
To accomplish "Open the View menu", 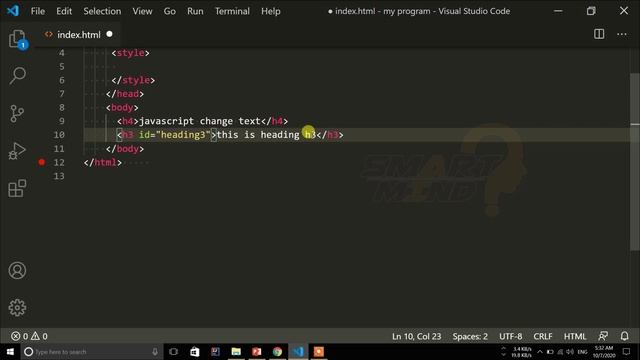I will pos(142,11).
